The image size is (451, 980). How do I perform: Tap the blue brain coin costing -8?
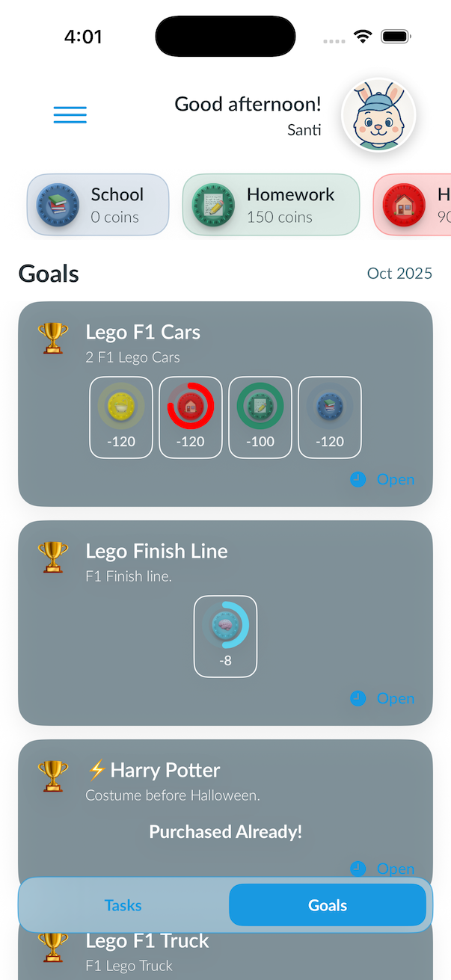[x=225, y=635]
